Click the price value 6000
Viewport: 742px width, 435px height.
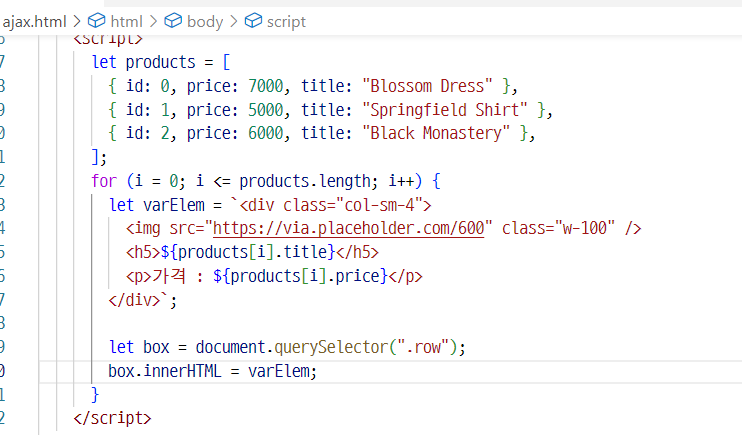pyautogui.click(x=265, y=133)
